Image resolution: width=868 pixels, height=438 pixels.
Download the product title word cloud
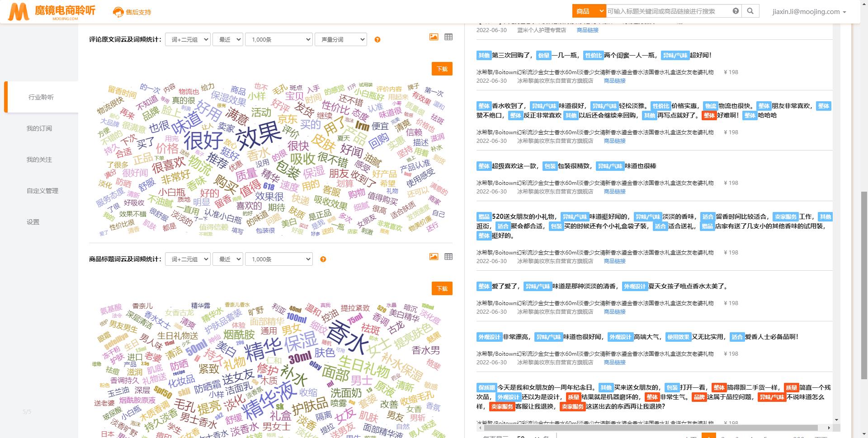coord(442,288)
